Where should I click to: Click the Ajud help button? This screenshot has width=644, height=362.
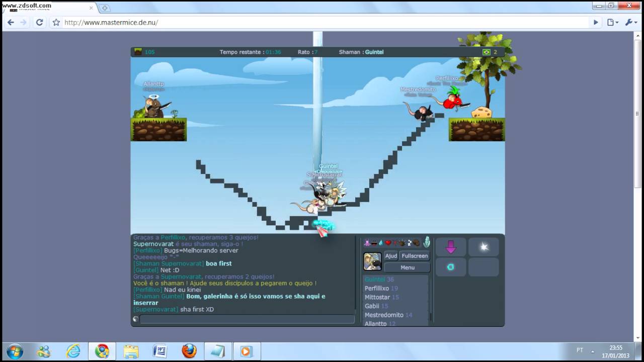click(x=391, y=256)
